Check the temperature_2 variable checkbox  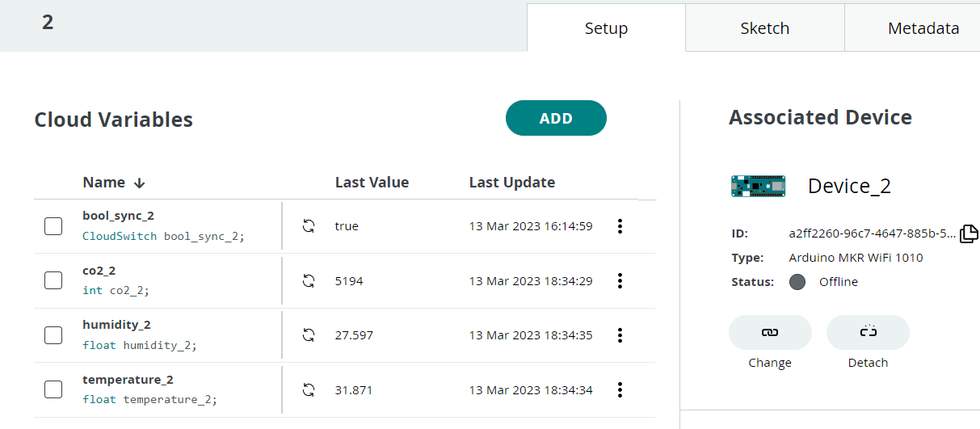coord(53,390)
